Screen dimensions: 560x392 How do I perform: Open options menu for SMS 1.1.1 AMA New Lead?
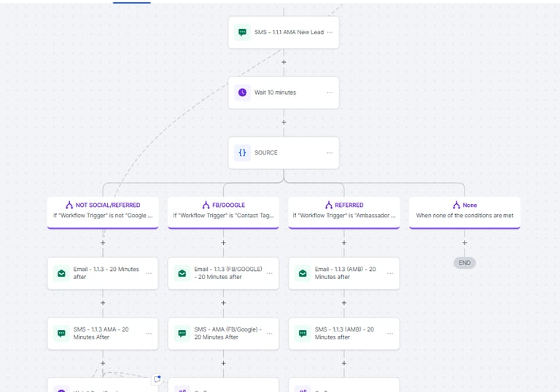point(330,32)
